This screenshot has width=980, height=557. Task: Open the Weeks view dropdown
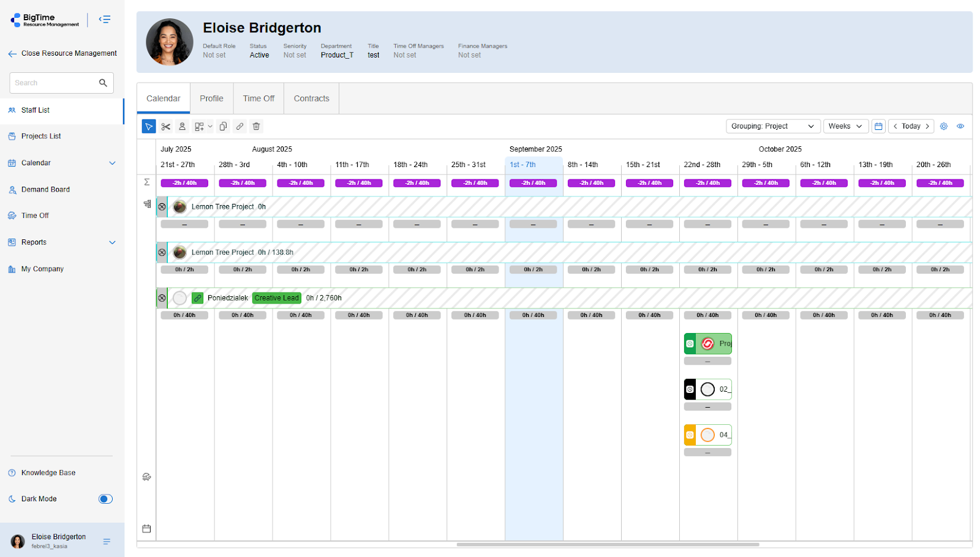[x=845, y=126]
